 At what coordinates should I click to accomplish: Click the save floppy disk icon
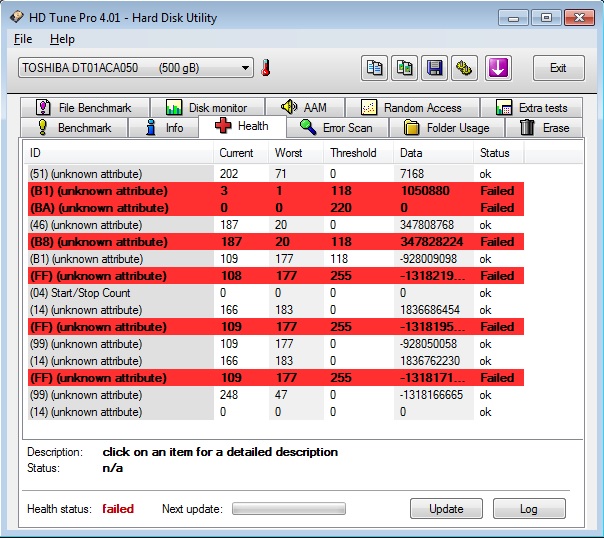click(x=434, y=68)
